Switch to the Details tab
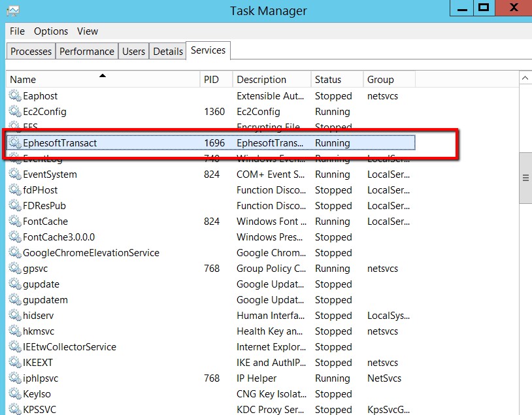532x415 pixels. coord(168,51)
